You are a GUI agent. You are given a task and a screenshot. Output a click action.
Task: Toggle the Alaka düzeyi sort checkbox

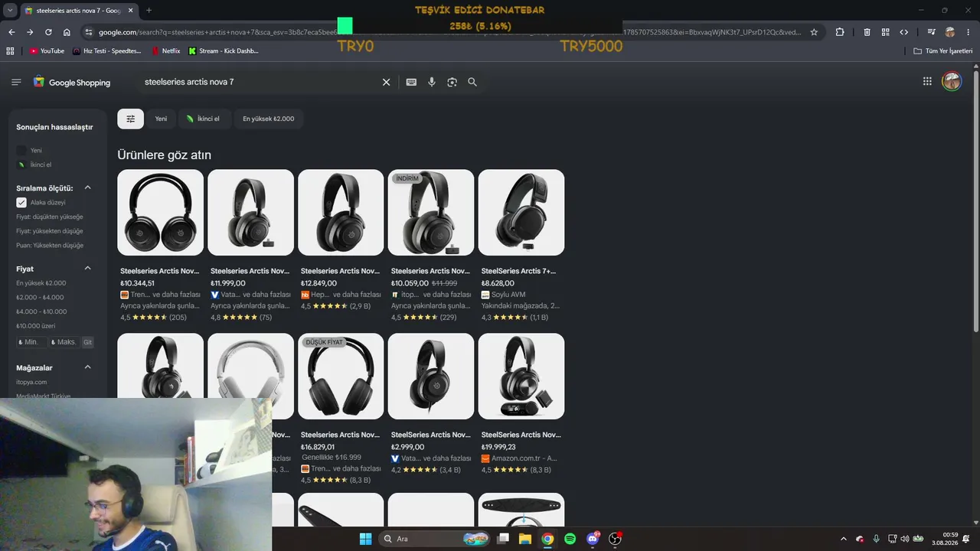21,203
